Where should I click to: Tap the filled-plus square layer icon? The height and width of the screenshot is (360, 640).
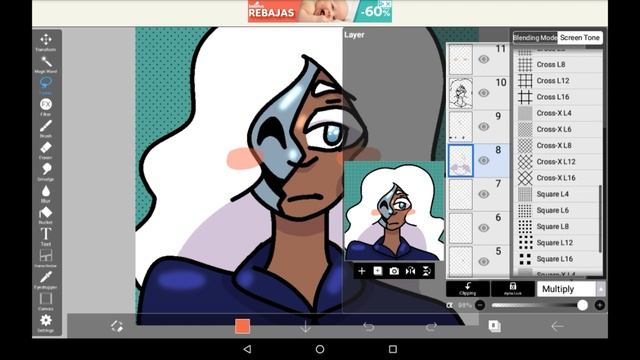[378, 271]
